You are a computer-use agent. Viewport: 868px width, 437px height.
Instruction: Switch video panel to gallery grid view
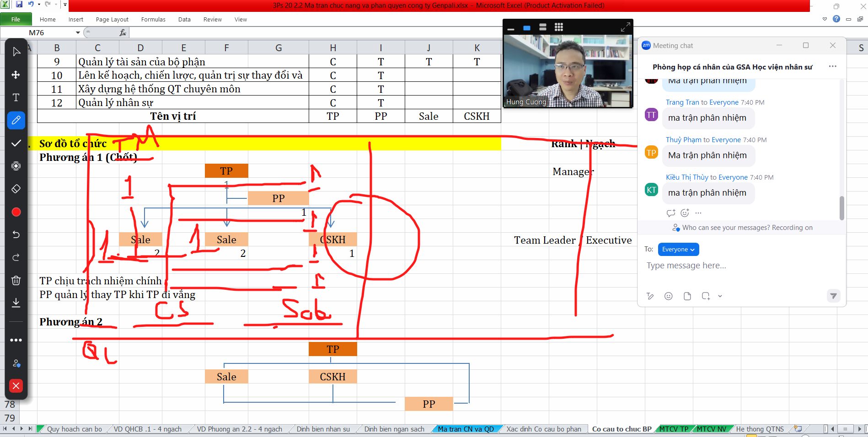point(559,27)
